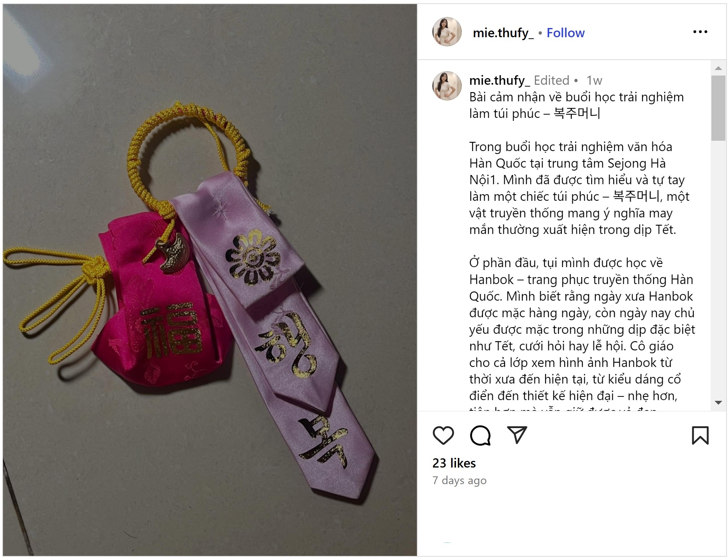Click the caption scrollbar thumb
The width and height of the screenshot is (728, 560).
[x=718, y=108]
